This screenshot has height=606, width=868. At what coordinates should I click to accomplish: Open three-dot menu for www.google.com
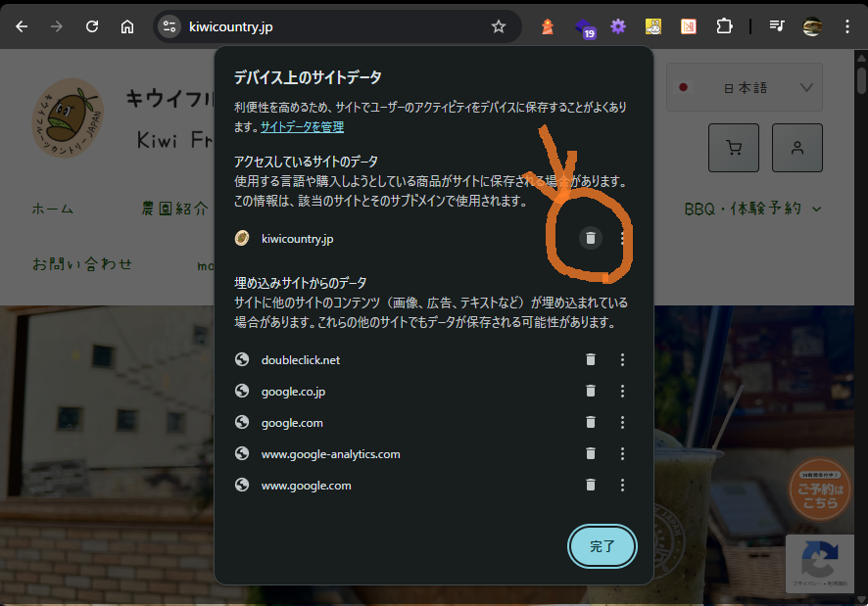click(x=622, y=485)
